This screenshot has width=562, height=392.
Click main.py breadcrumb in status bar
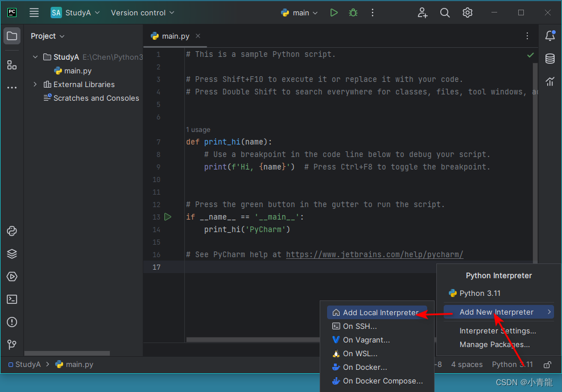pyautogui.click(x=75, y=364)
